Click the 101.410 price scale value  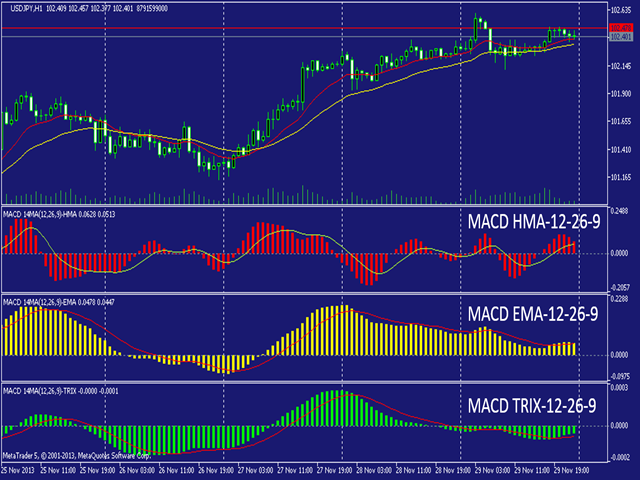[x=620, y=150]
